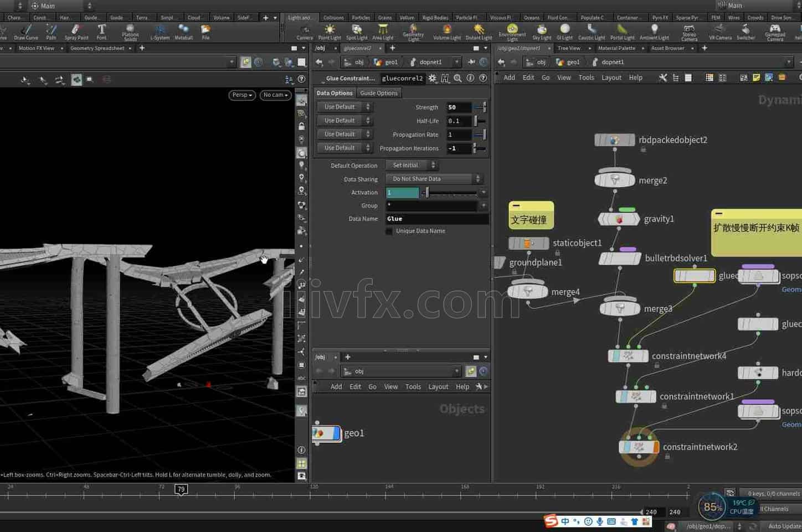Add a Sky Light from the shelf
This screenshot has height=532, width=802.
point(542,32)
